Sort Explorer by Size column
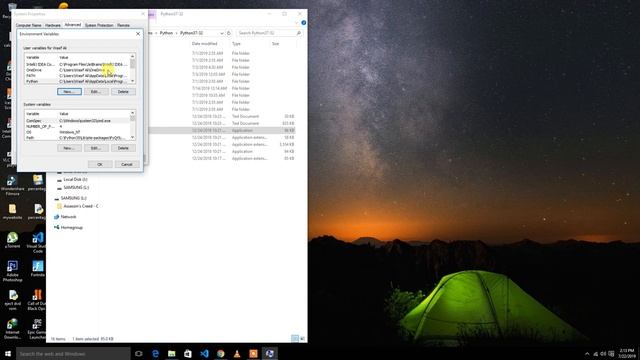 pos(276,44)
